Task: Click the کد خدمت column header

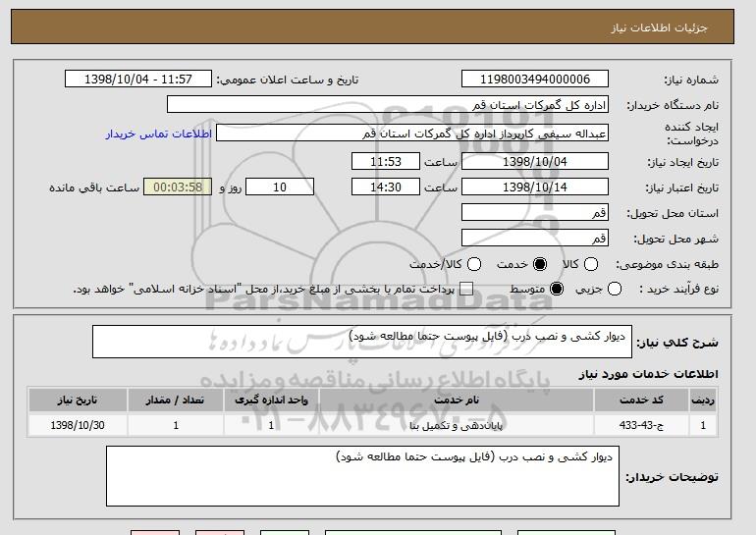Action: 642,401
